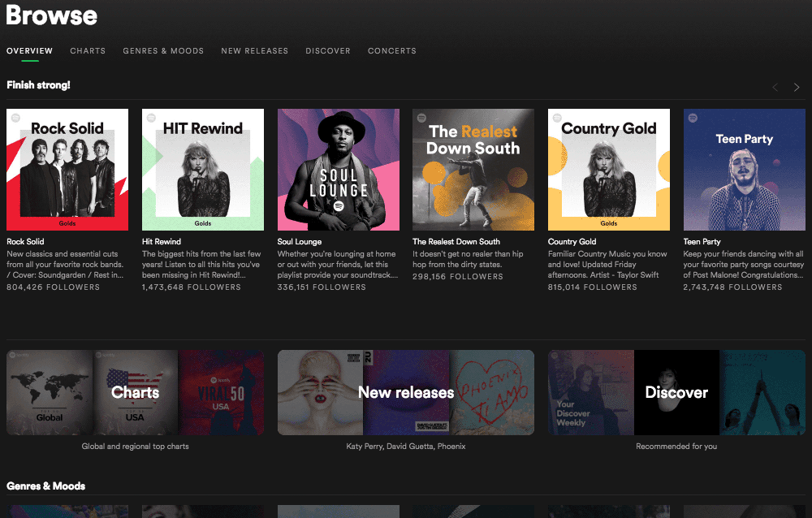Click the previous carousel arrow
Screen dimensions: 812x518
pyautogui.click(x=775, y=87)
